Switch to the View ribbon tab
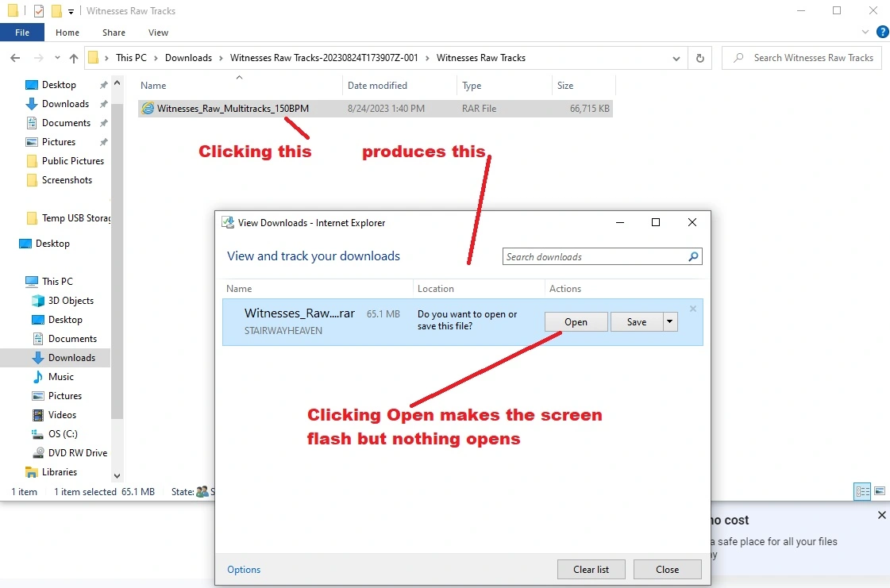890x588 pixels. coord(158,33)
